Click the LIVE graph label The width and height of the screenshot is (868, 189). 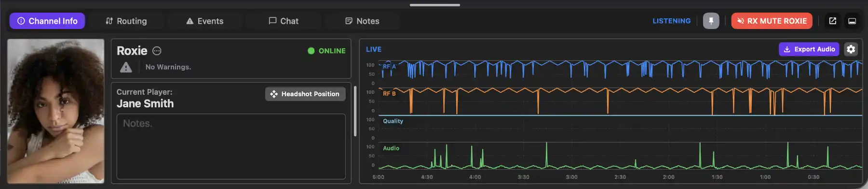point(374,49)
